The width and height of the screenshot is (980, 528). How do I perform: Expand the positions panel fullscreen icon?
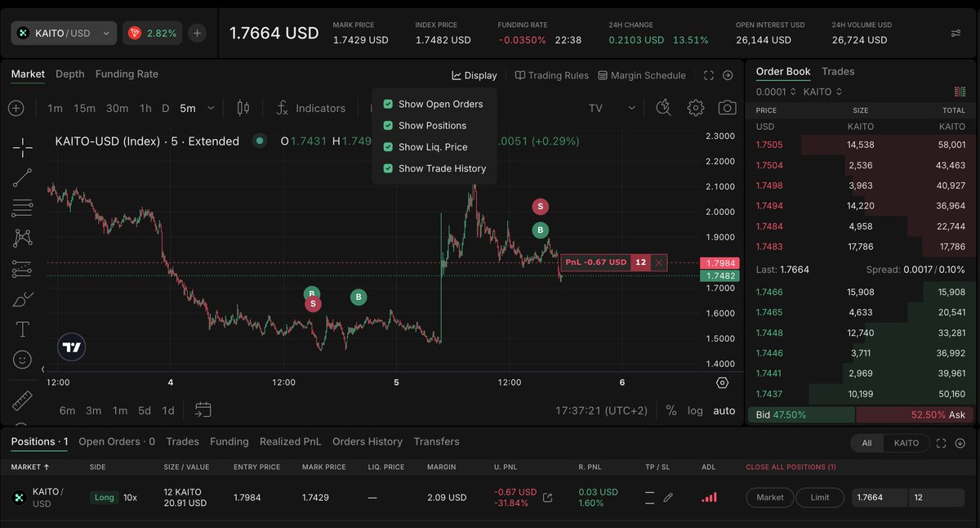[942, 443]
